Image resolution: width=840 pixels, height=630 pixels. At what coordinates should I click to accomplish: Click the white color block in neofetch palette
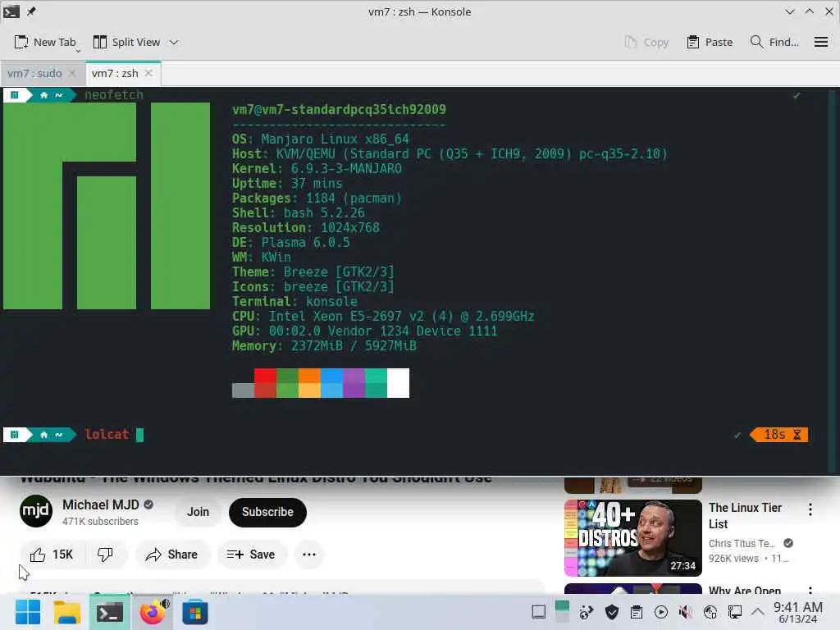click(x=398, y=382)
